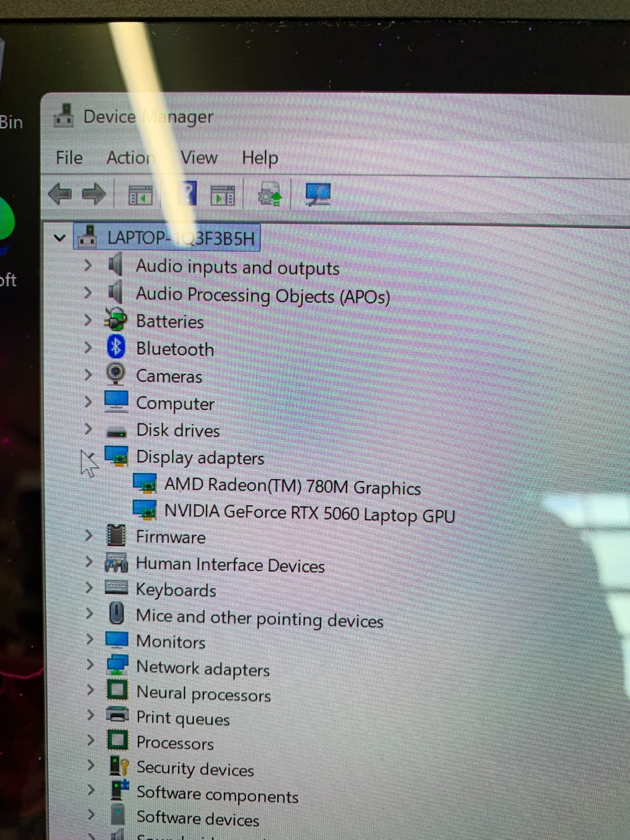Select the Processors category label
Viewport: 630px width, 840px height.
click(175, 743)
